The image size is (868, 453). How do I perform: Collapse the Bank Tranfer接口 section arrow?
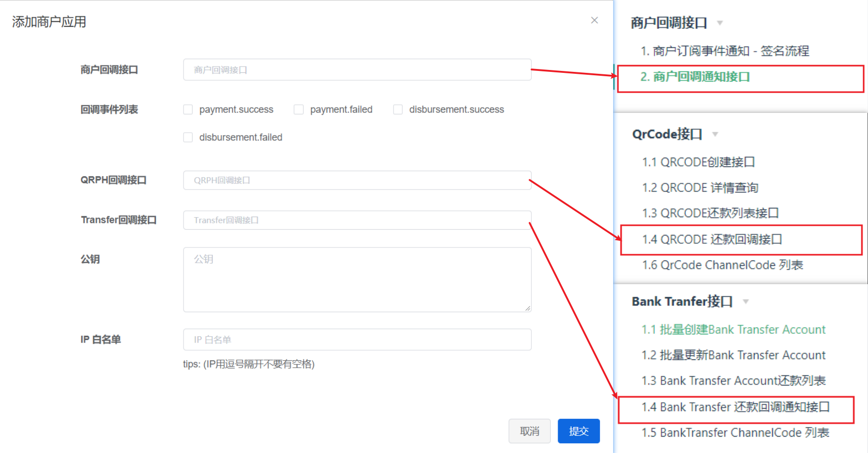coord(745,302)
